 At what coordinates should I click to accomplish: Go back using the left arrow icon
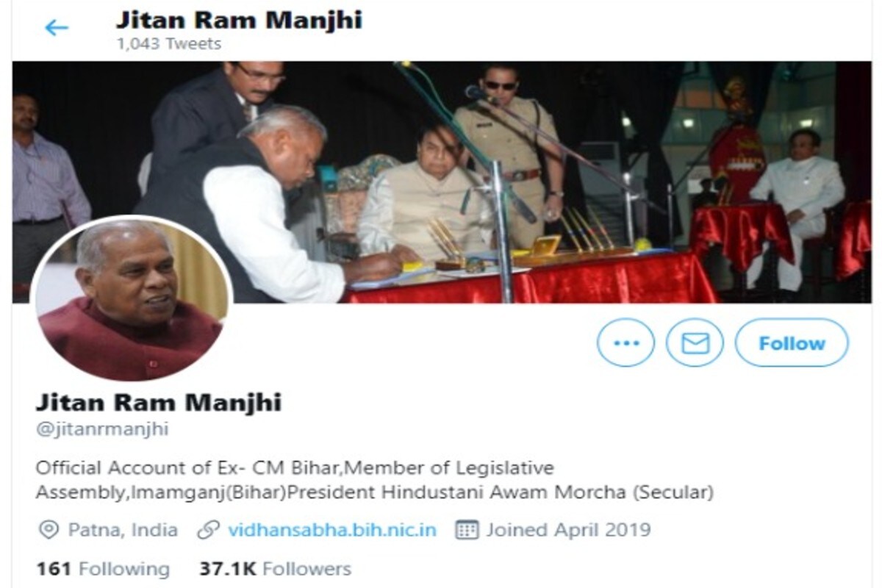(x=56, y=28)
